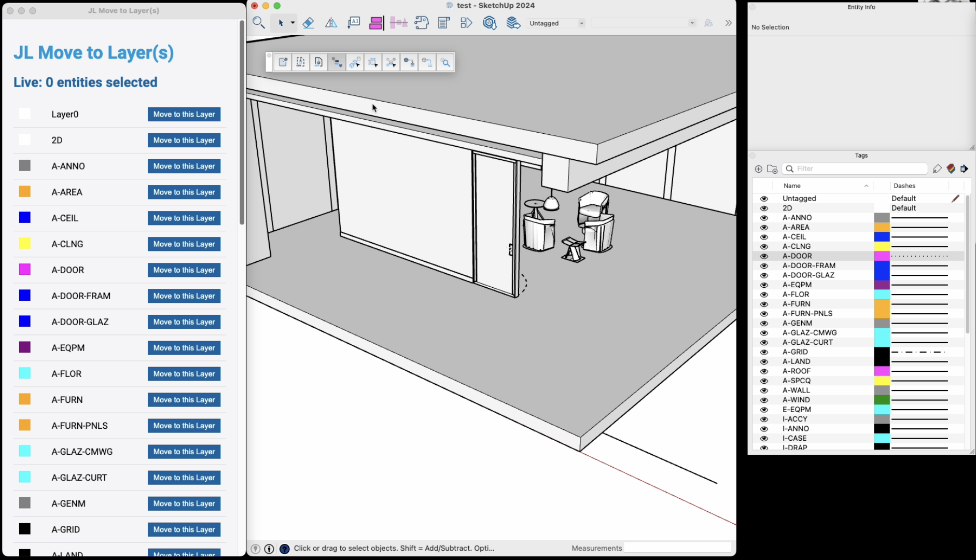Expand the toolbar overflow chevron

click(x=728, y=23)
